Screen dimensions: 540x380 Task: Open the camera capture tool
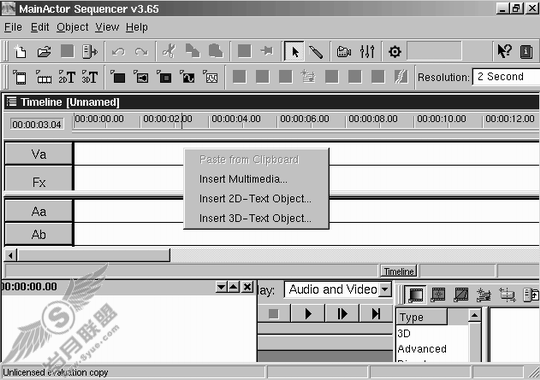click(343, 52)
